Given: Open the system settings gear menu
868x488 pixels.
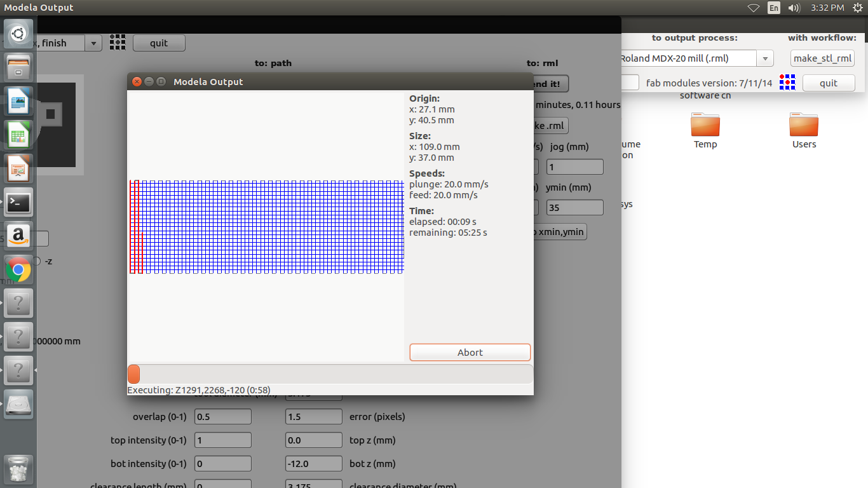Looking at the screenshot, I should pyautogui.click(x=858, y=8).
